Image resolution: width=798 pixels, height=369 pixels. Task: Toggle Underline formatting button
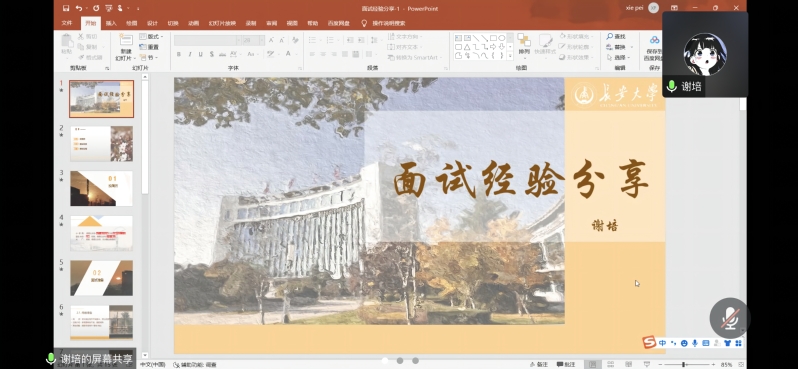(x=201, y=54)
